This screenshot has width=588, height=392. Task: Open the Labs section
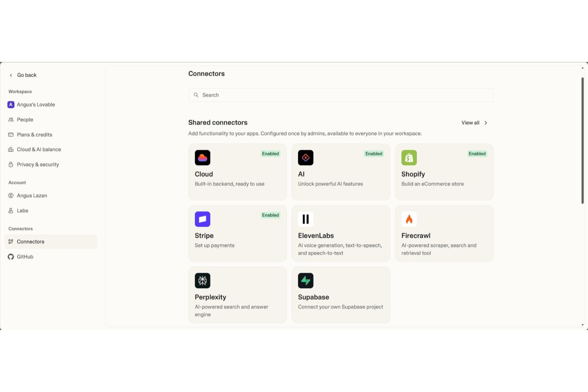coord(51,210)
